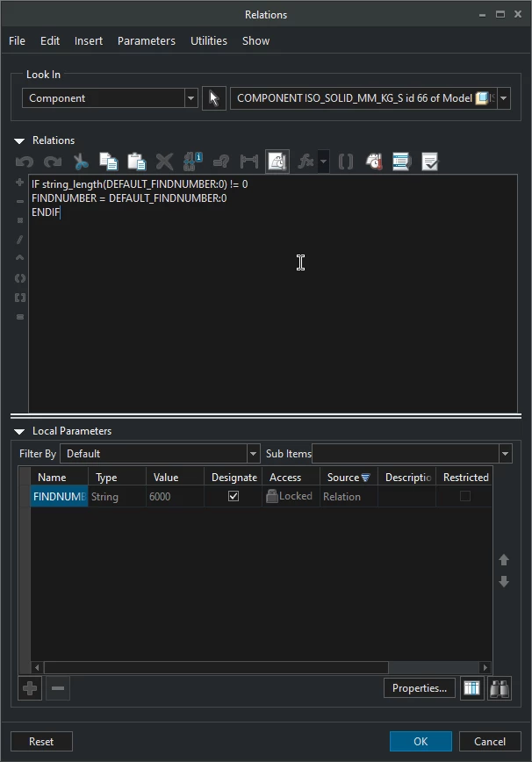Open the Show menu

[x=256, y=40]
